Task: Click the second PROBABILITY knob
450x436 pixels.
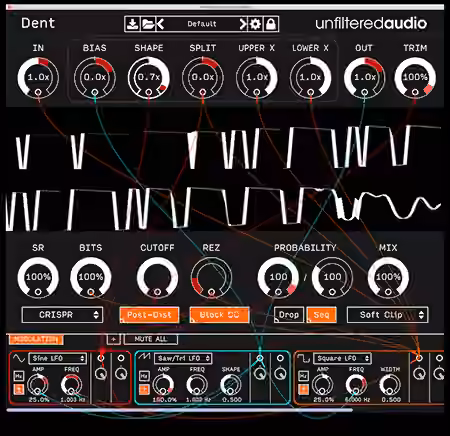Action: pyautogui.click(x=332, y=277)
